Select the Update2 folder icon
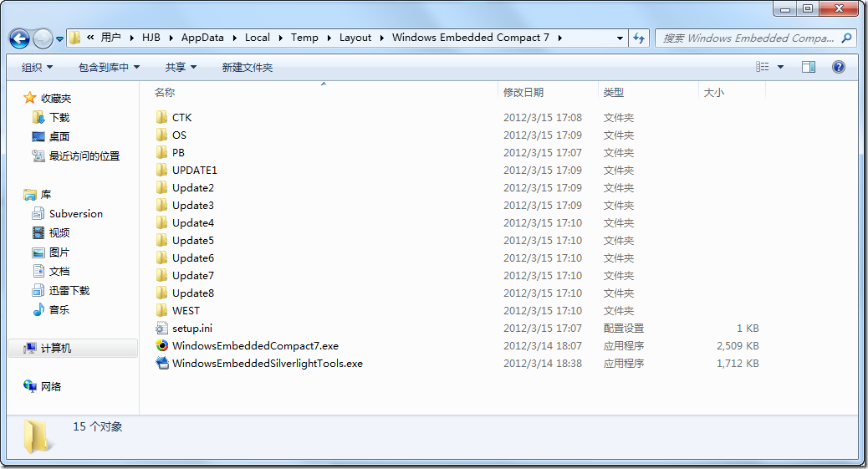The image size is (868, 469). 161,188
